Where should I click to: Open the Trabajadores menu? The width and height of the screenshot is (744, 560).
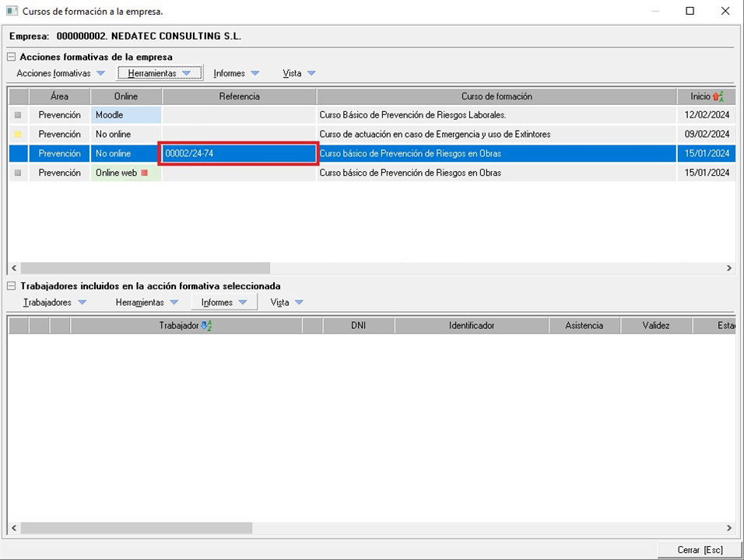(54, 303)
